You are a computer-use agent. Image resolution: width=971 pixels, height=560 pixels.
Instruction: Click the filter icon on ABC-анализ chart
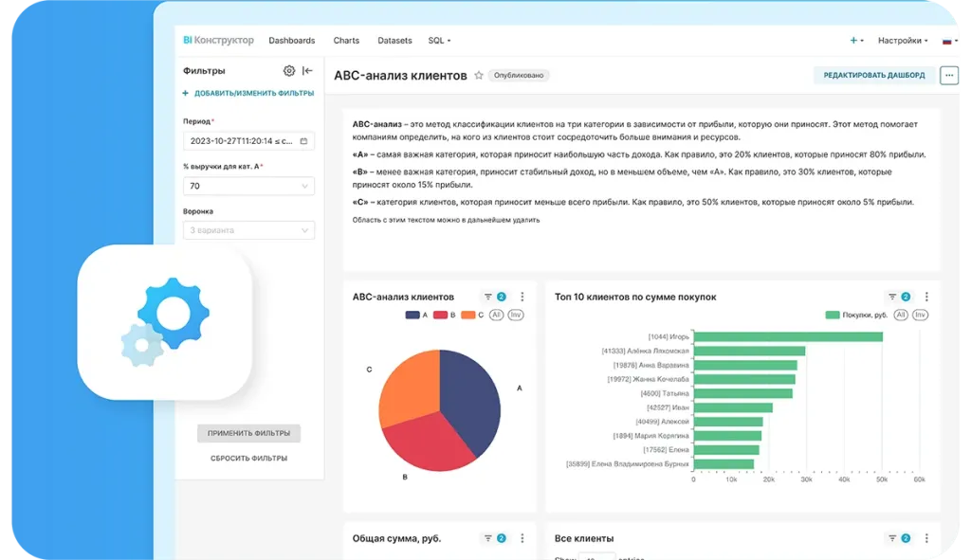(488, 297)
